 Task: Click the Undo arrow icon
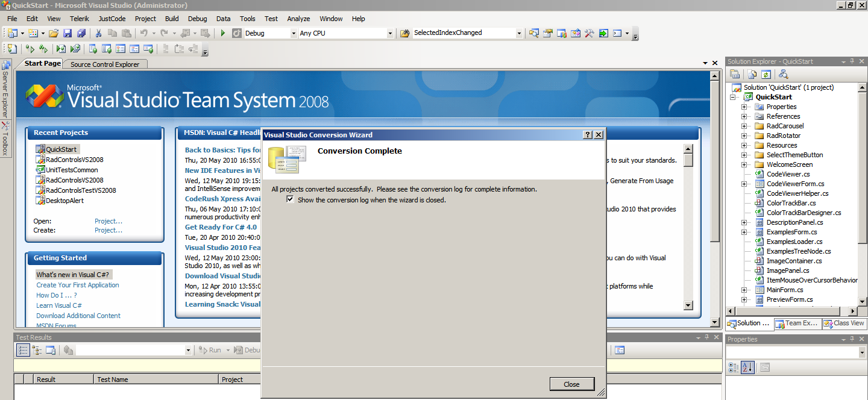[x=143, y=33]
